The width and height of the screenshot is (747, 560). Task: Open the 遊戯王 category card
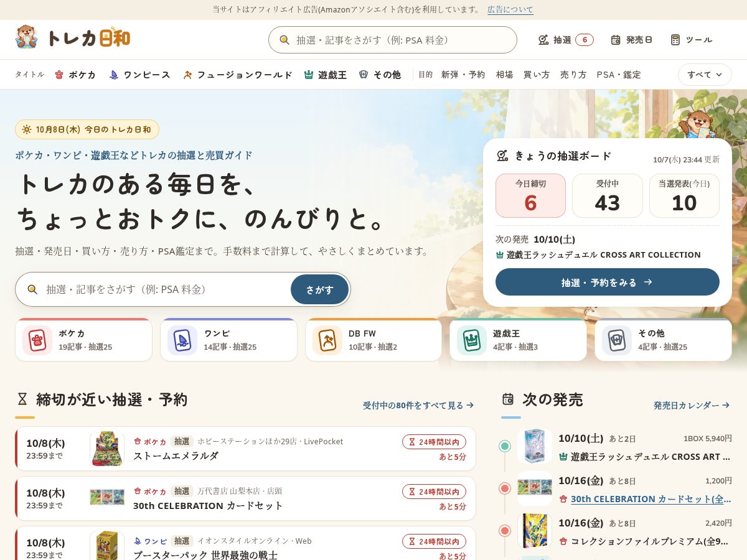click(518, 340)
